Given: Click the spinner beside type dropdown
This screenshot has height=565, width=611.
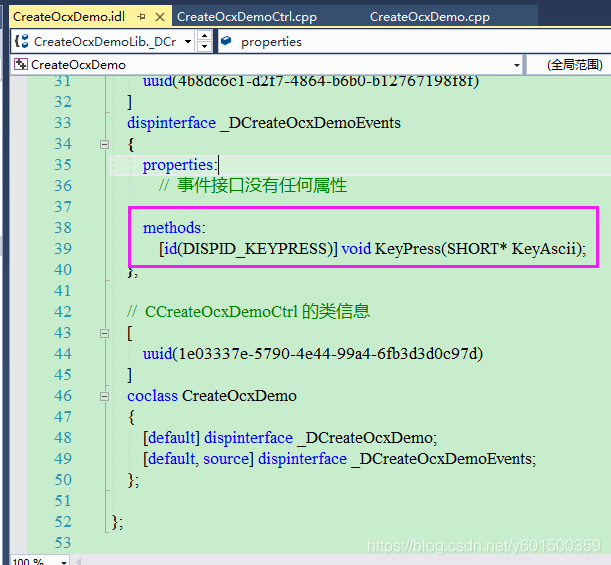Looking at the screenshot, I should pos(204,42).
